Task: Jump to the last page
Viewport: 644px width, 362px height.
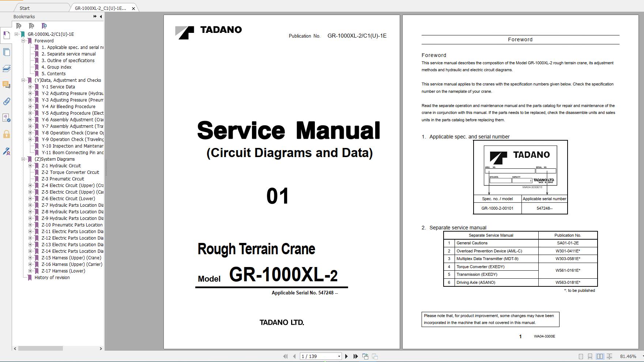Action: point(355,356)
